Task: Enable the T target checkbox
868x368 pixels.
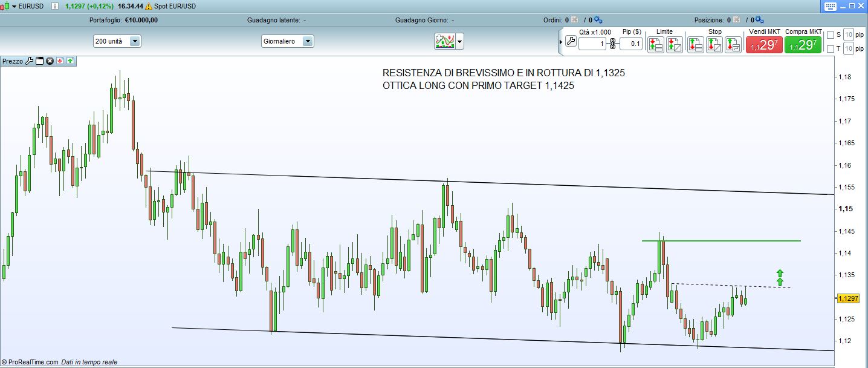Action: pyautogui.click(x=830, y=48)
